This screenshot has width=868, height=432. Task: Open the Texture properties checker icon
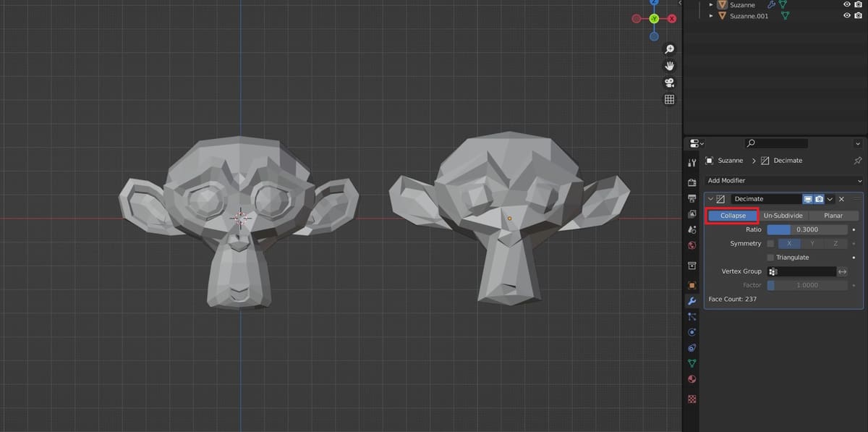tap(692, 399)
